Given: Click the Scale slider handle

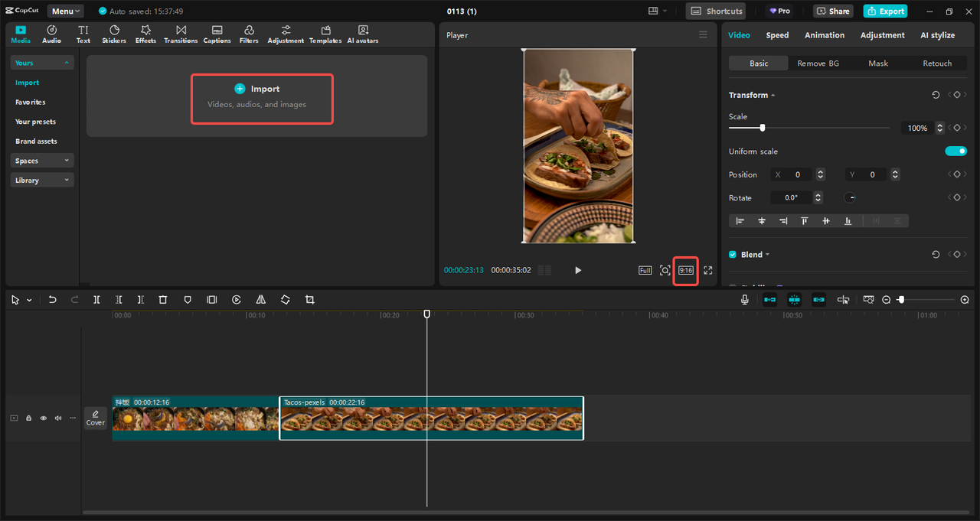Looking at the screenshot, I should [x=762, y=128].
